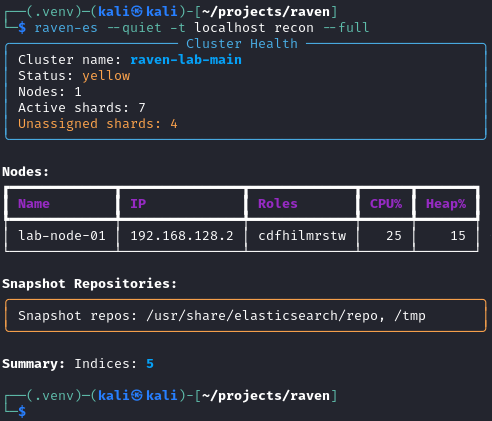492x421 pixels.
Task: Click the Kali skull icon in top prompt
Action: click(137, 12)
